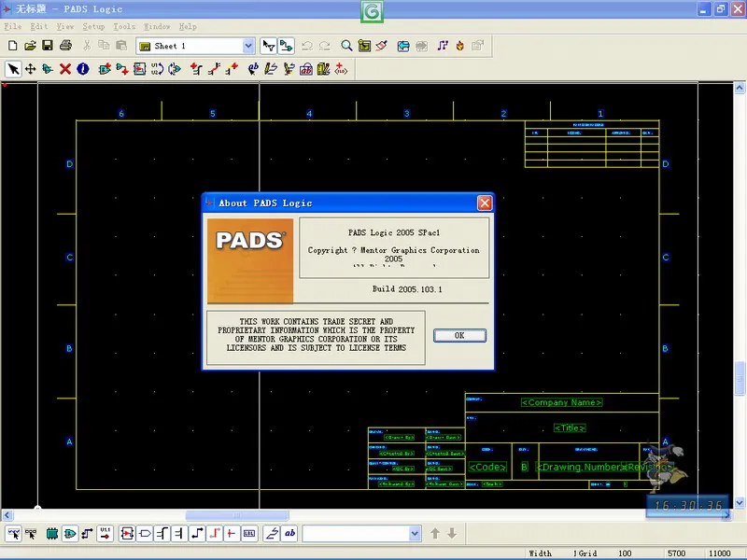This screenshot has width=747, height=560.
Task: Click vertical scrollbar up arrow
Action: click(740, 88)
